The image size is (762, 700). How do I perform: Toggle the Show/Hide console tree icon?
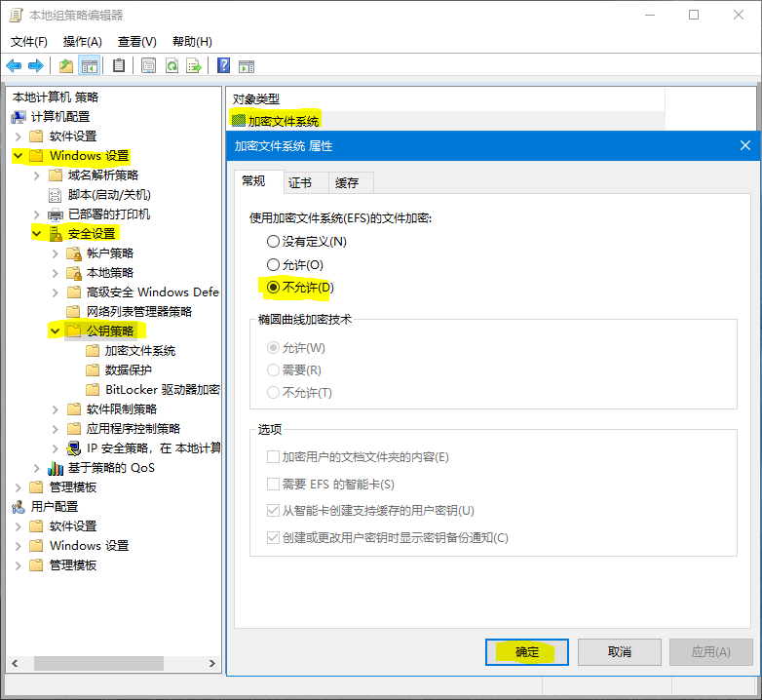tap(90, 66)
